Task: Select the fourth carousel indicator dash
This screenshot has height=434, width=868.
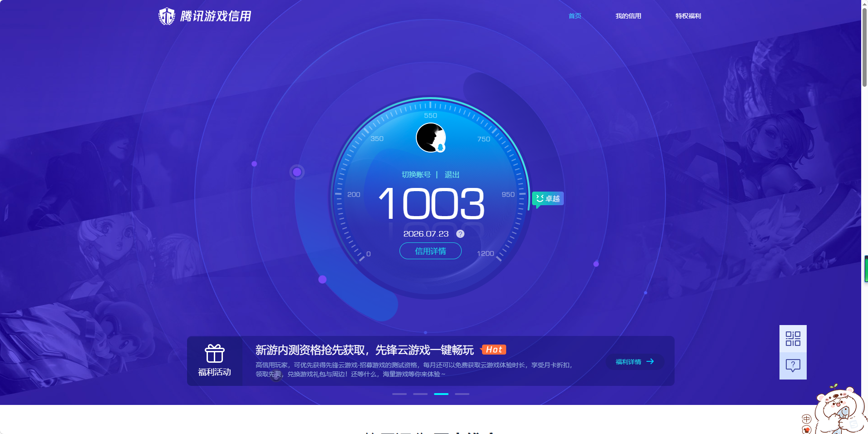Action: pos(462,394)
